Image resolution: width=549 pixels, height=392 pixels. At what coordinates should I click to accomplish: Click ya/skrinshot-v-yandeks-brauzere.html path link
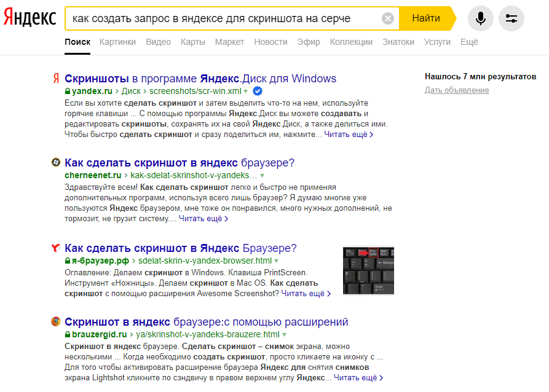point(208,334)
